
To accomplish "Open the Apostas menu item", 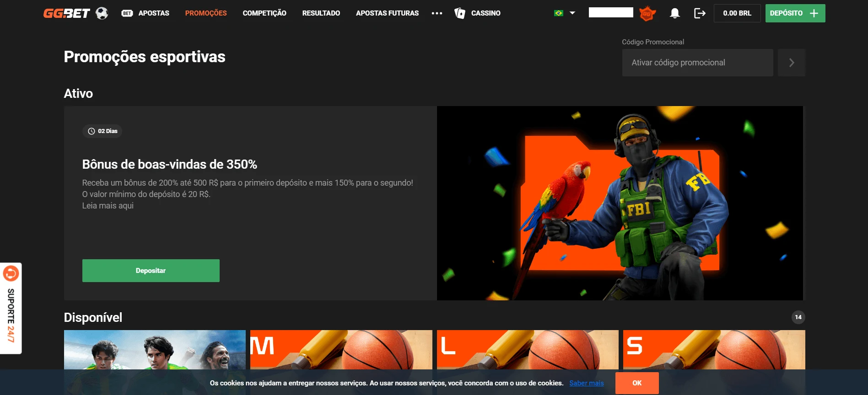I will click(x=154, y=13).
